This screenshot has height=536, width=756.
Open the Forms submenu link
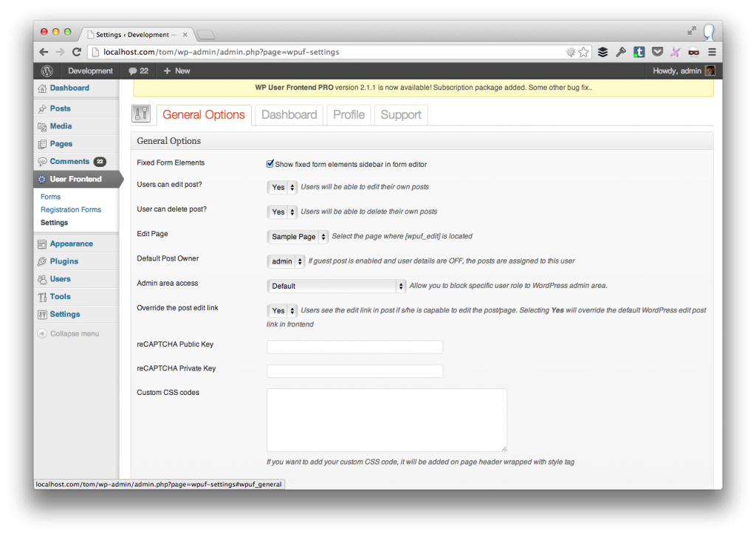point(51,196)
